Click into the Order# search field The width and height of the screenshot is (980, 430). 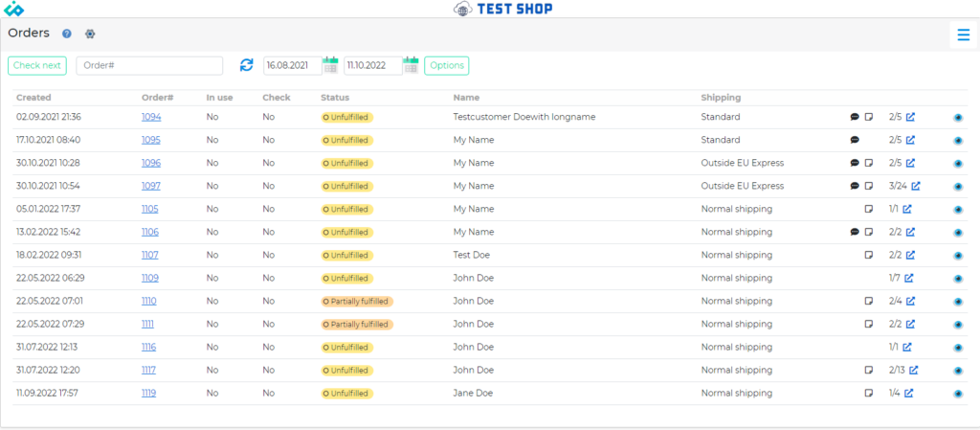click(149, 66)
